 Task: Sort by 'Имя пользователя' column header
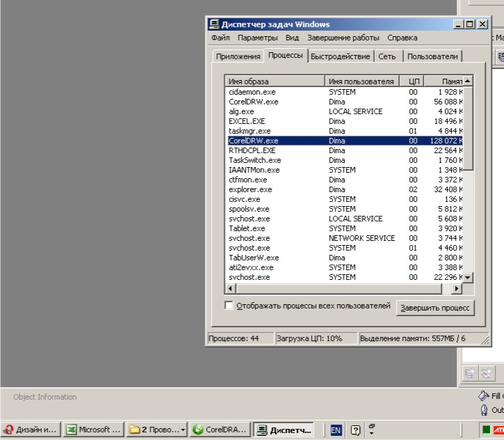361,81
